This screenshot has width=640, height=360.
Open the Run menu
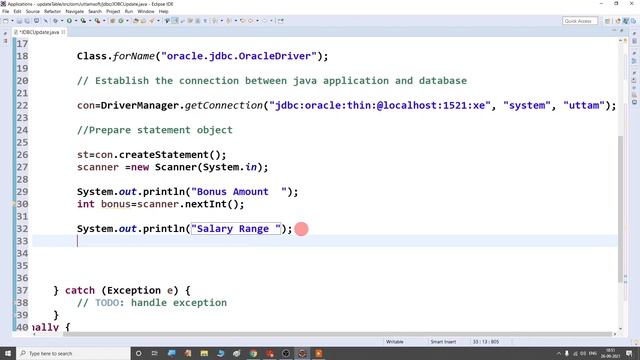(129, 11)
